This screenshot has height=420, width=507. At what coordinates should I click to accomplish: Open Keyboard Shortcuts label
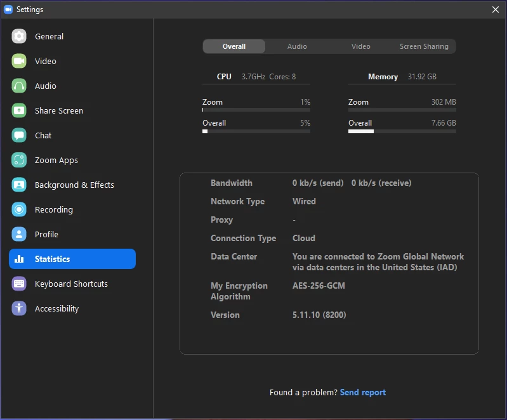coord(71,284)
